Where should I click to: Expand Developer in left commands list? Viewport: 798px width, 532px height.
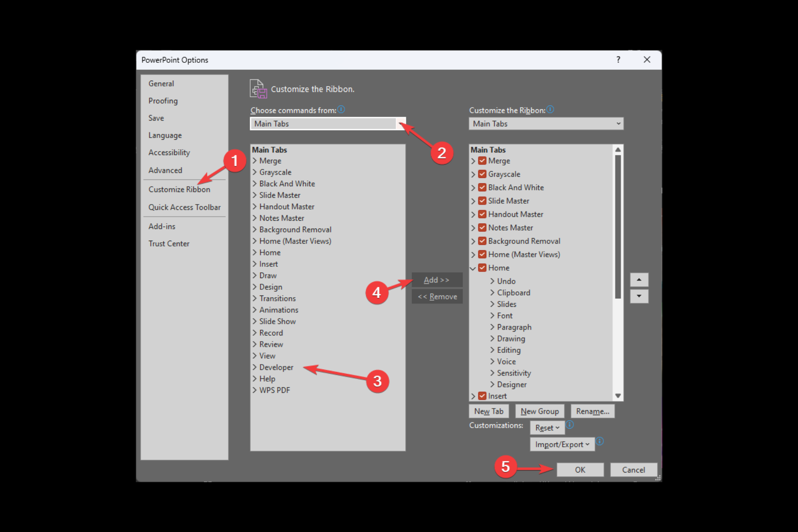tap(254, 367)
